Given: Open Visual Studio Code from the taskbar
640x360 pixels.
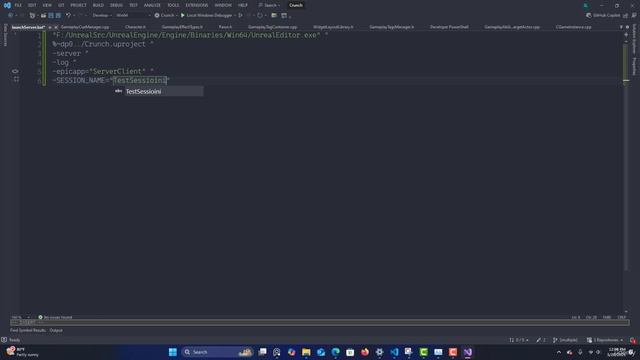Looking at the screenshot, I should [394, 352].
